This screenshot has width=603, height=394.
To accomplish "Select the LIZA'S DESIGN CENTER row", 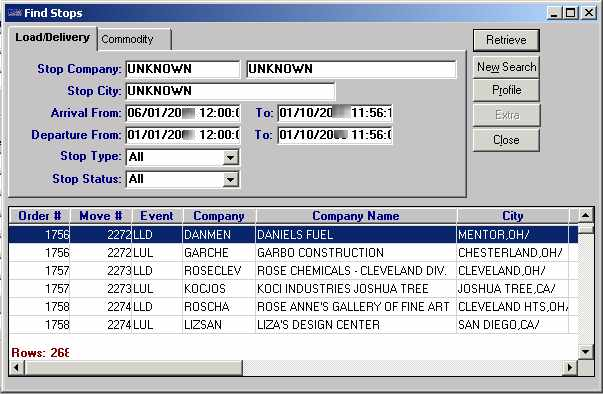I will click(x=293, y=325).
